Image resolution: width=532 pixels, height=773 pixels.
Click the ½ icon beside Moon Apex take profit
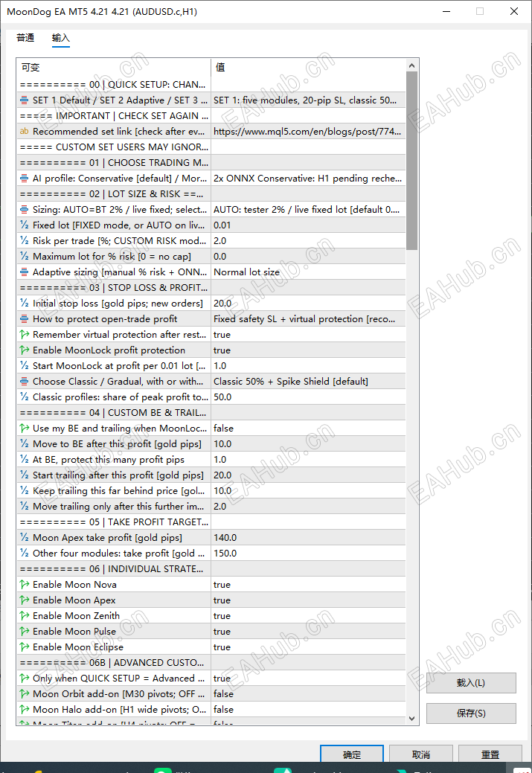pyautogui.click(x=24, y=537)
